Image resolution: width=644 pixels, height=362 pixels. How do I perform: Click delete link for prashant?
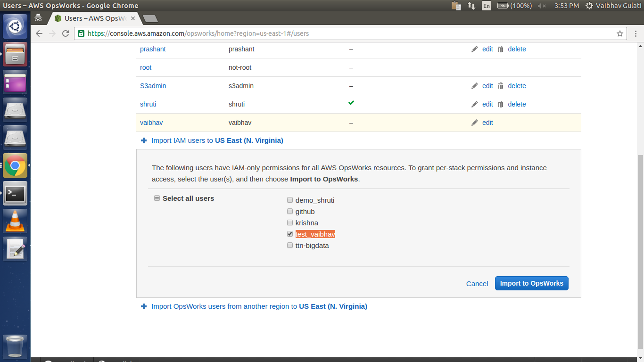pyautogui.click(x=517, y=49)
